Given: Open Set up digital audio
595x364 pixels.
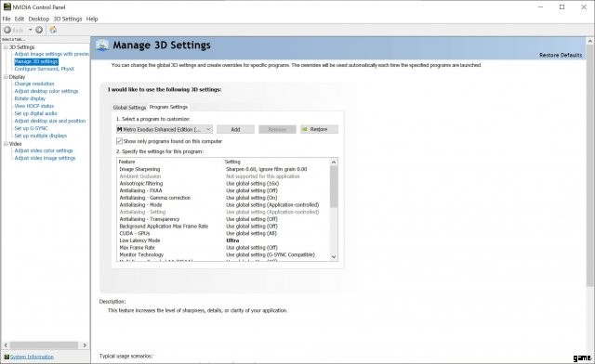Looking at the screenshot, I should [x=35, y=113].
